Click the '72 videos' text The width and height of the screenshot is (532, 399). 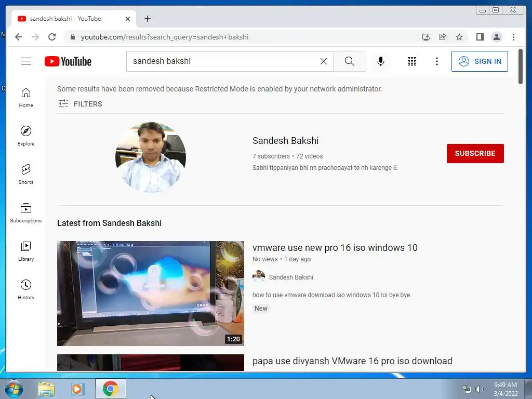pos(310,156)
